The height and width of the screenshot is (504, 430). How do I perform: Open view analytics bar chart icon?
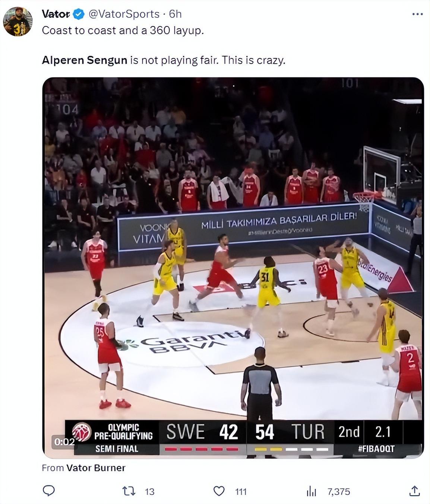coord(311,492)
